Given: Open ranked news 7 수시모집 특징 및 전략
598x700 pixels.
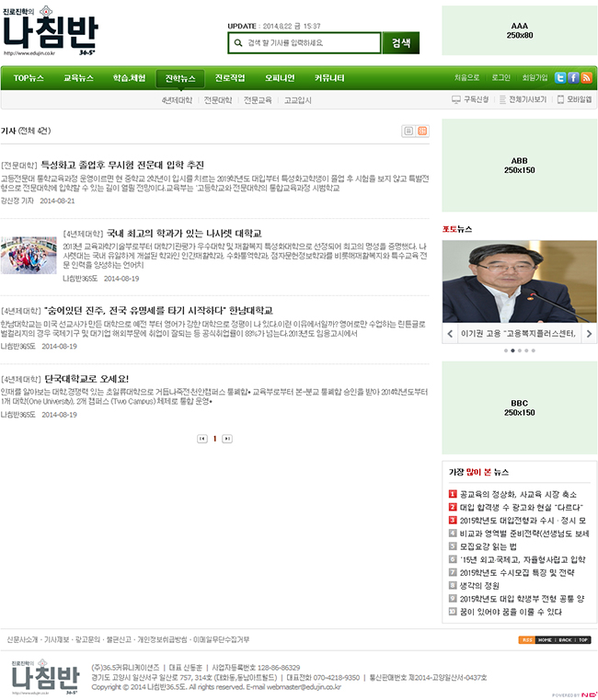Looking at the screenshot, I should (517, 572).
